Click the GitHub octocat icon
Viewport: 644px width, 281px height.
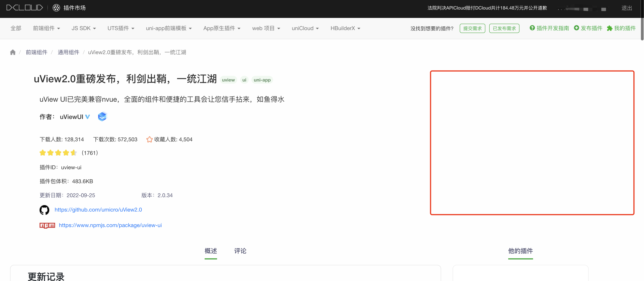coord(44,210)
